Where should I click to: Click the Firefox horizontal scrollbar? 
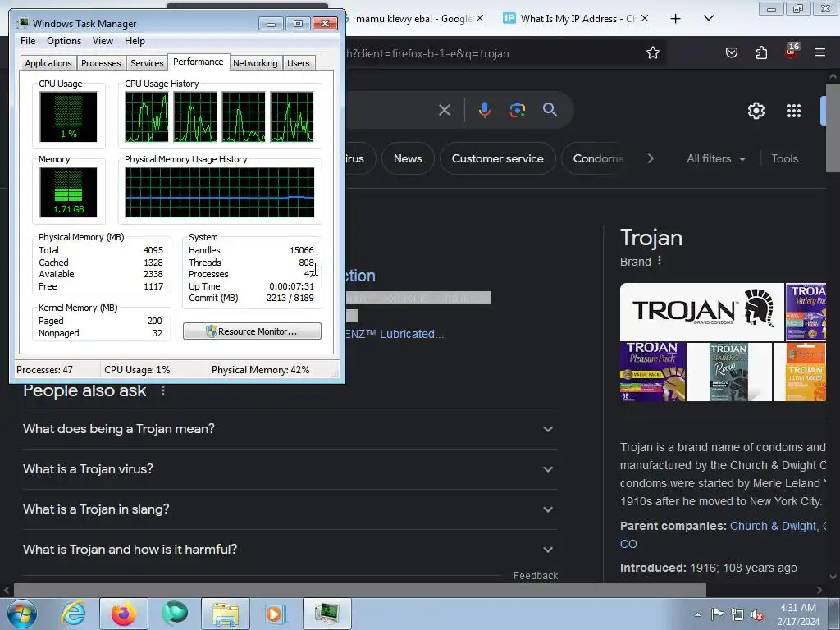pyautogui.click(x=359, y=591)
